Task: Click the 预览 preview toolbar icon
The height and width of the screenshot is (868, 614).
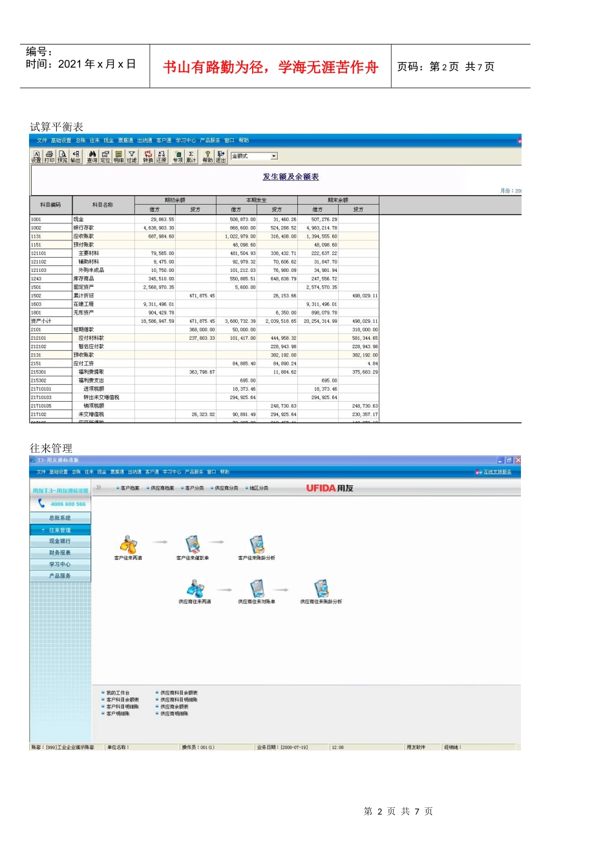Action: (63, 157)
